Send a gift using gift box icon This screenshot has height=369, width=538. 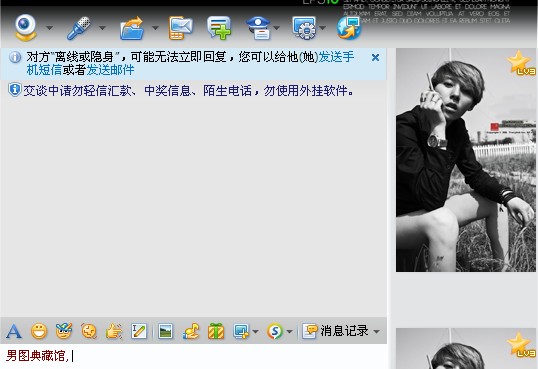tap(216, 331)
